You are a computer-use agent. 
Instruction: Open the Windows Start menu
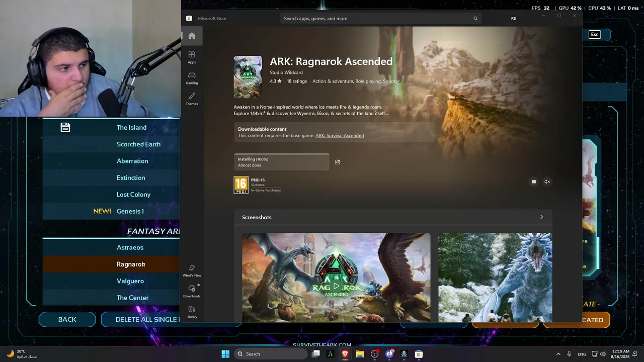[225, 354]
